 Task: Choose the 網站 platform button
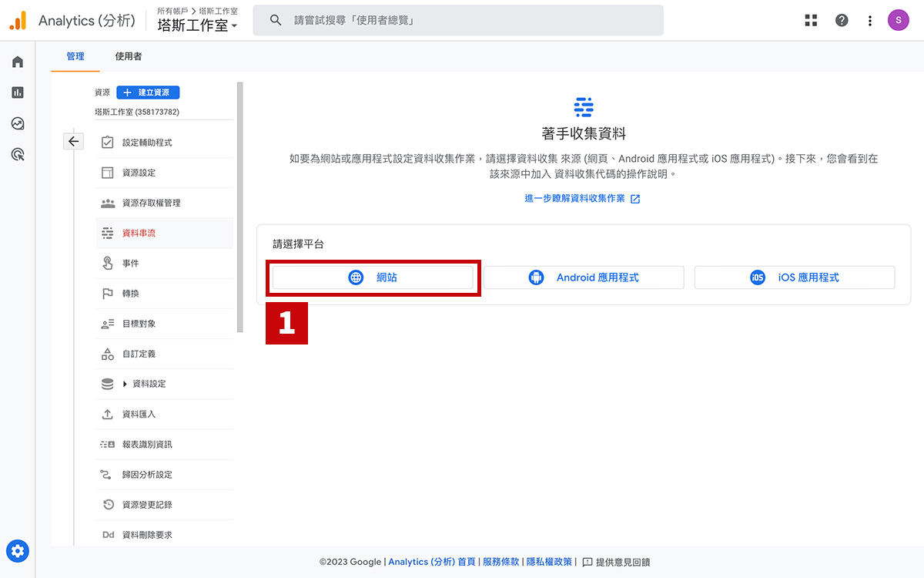[373, 277]
